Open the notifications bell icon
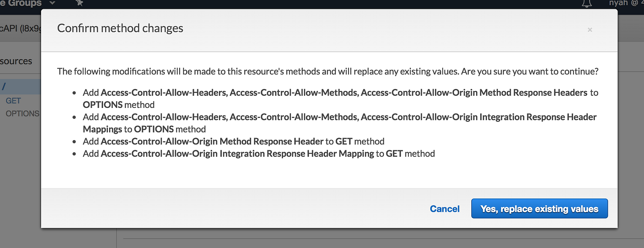This screenshot has height=248, width=644. pyautogui.click(x=587, y=3)
